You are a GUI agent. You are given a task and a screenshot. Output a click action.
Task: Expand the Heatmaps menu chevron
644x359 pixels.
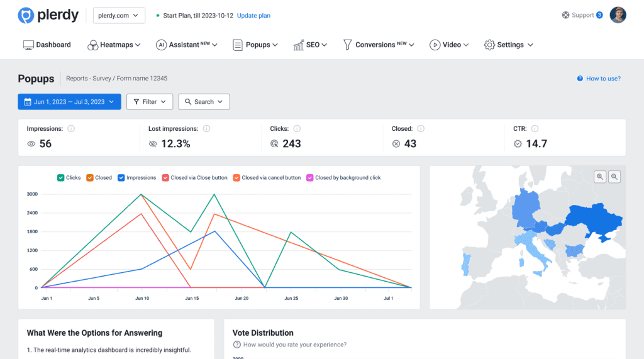tap(138, 45)
